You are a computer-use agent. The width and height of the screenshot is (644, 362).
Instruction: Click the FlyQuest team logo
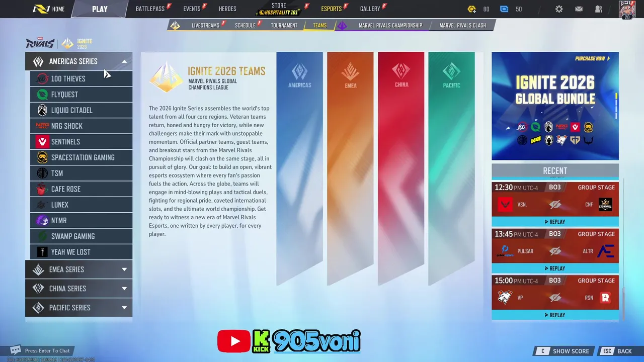(43, 95)
